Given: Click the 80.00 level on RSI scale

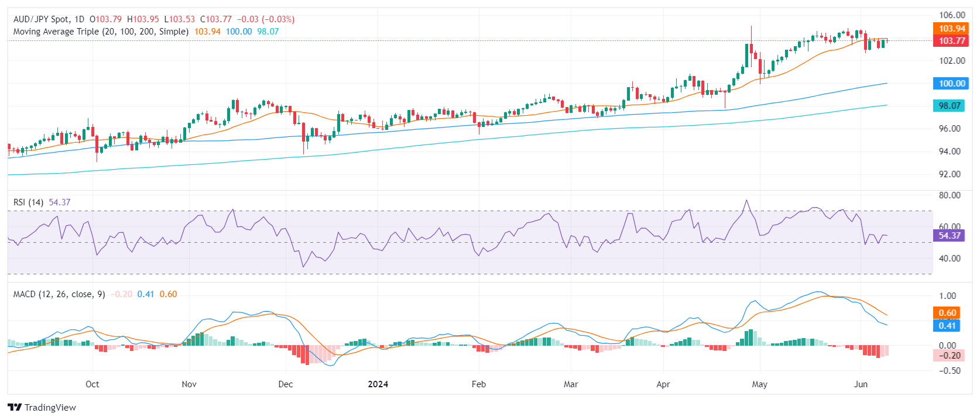Looking at the screenshot, I should 950,195.
